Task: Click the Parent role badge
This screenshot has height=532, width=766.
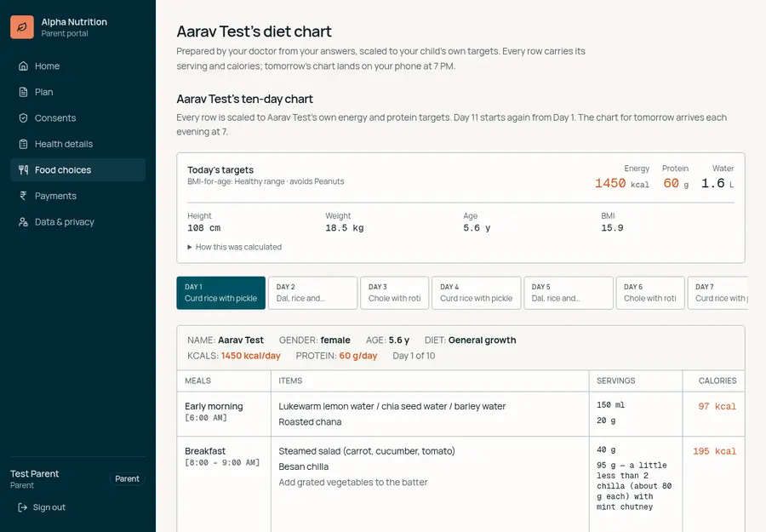Action: click(127, 478)
